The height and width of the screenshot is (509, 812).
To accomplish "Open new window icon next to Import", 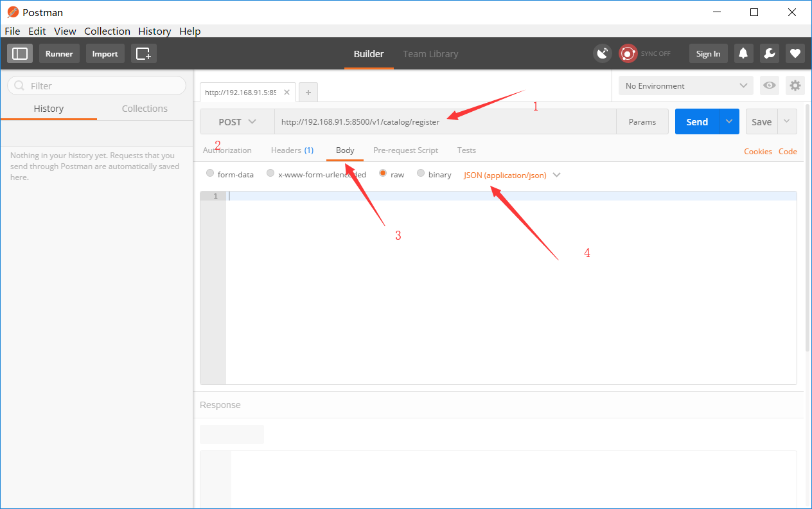I will 144,53.
